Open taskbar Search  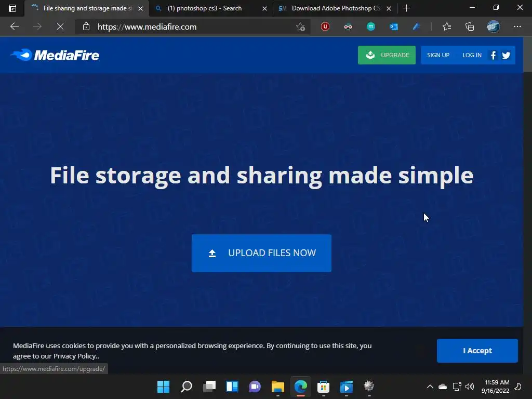[x=187, y=387]
